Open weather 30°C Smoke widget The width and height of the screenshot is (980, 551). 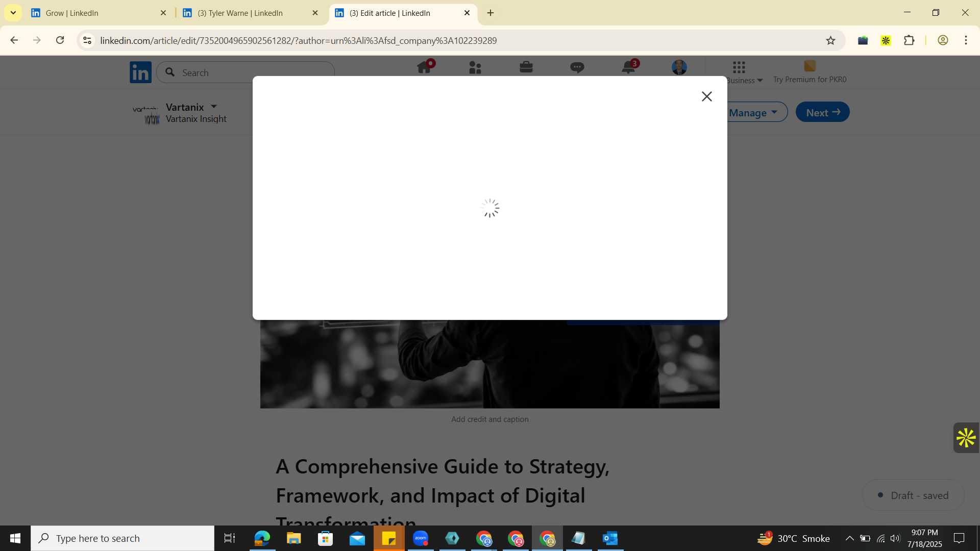793,538
